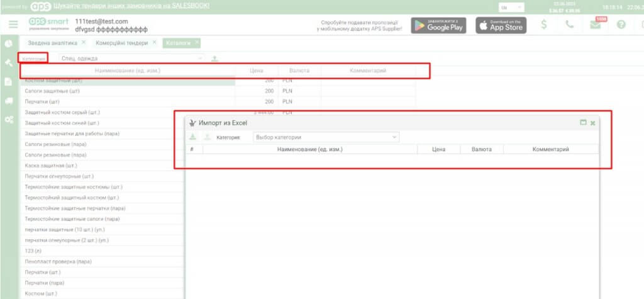Click Наименование (ед. изм.) header in Import dialog

tap(309, 150)
